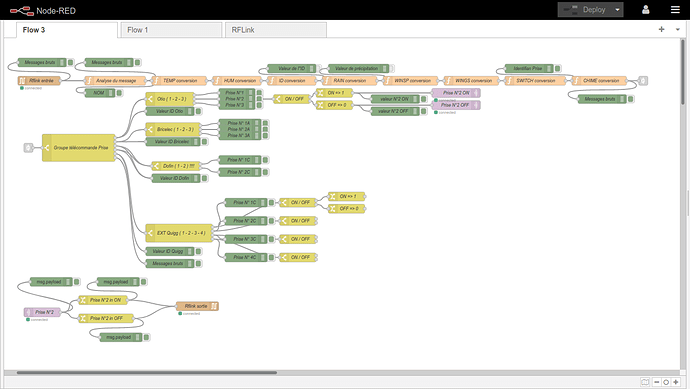Open the Deploy options dropdown arrow

coord(617,10)
